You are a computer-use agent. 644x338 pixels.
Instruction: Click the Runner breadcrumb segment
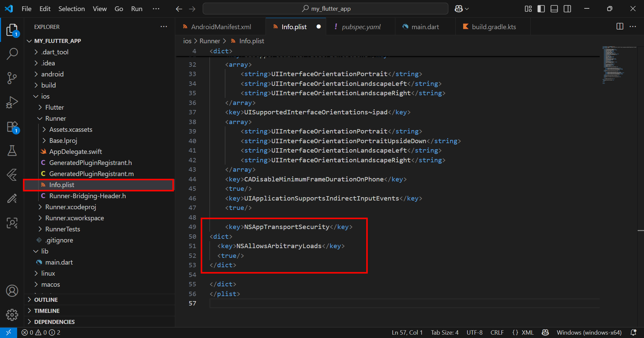[x=210, y=41]
